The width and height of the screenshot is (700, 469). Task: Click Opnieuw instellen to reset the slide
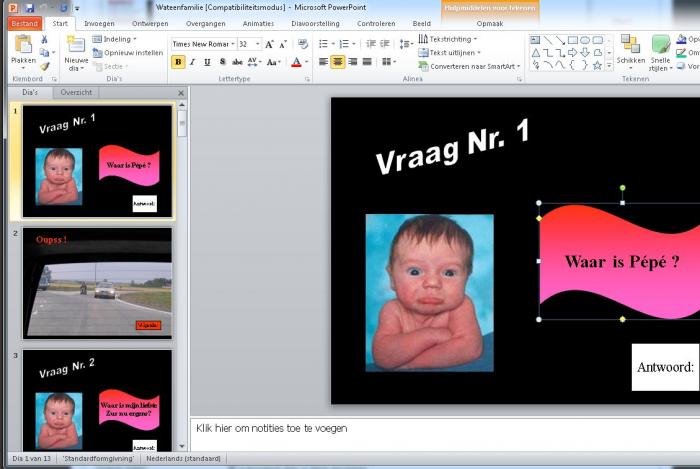(128, 53)
